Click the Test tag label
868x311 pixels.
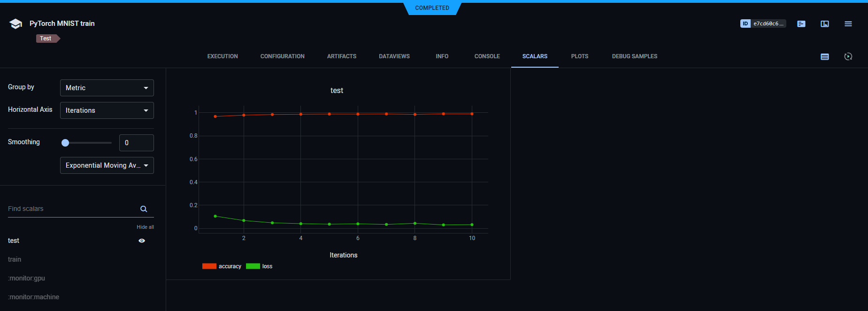[x=46, y=39]
